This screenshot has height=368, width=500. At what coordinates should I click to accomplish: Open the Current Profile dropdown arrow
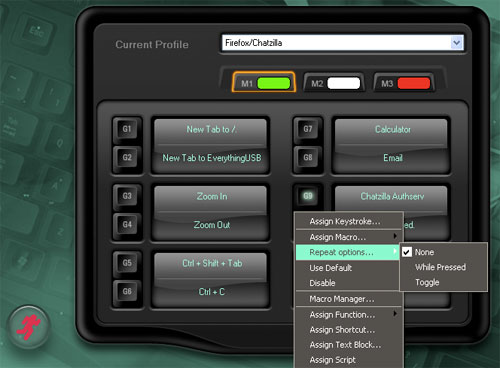[x=456, y=43]
